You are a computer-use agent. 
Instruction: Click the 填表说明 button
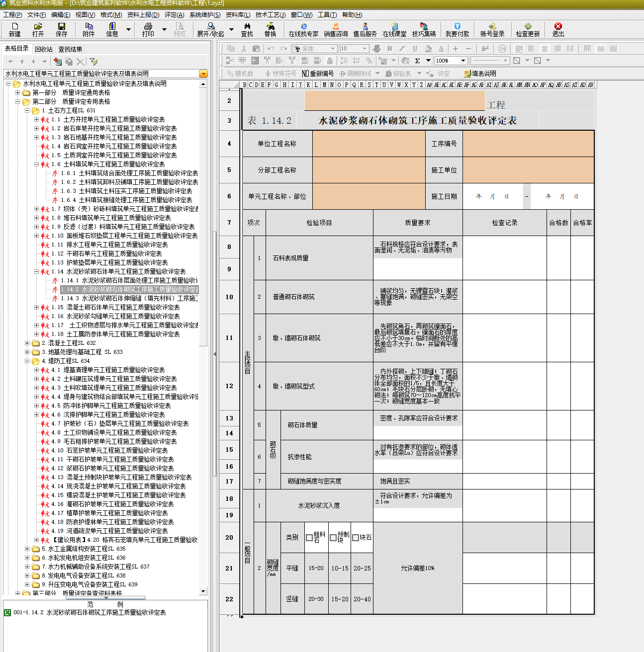point(480,74)
